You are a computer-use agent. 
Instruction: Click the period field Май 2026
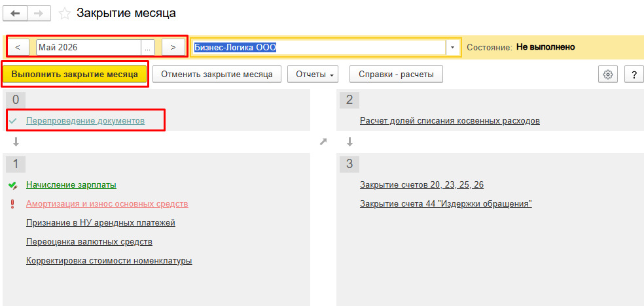pyautogui.click(x=89, y=47)
